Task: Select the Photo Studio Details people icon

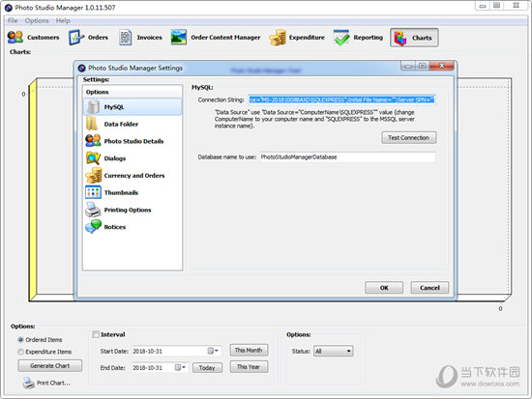Action: tap(93, 141)
